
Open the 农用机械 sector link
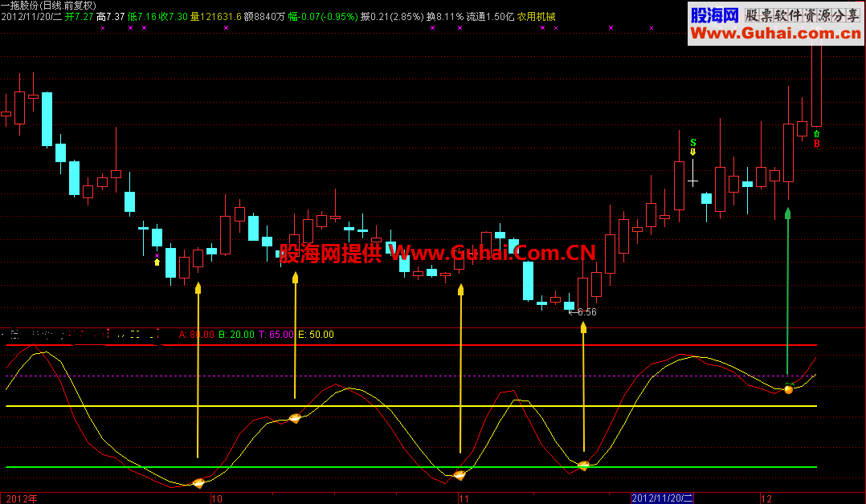pos(537,17)
